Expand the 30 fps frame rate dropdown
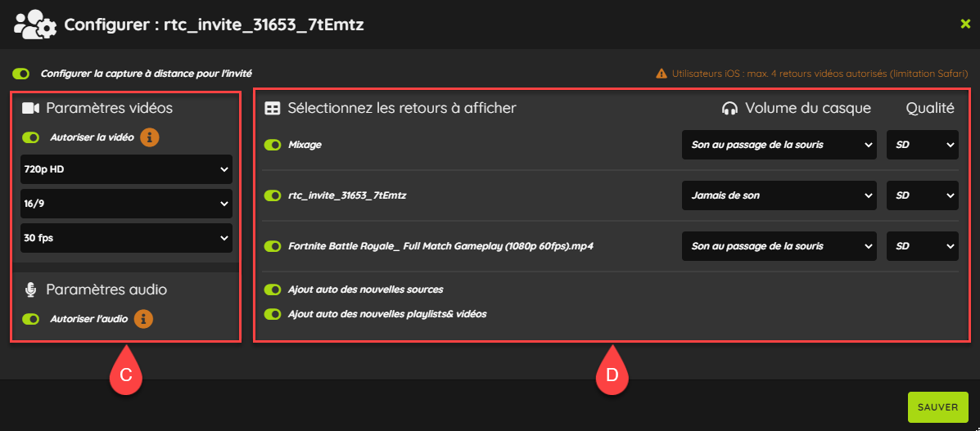The height and width of the screenshot is (431, 980). coord(126,238)
